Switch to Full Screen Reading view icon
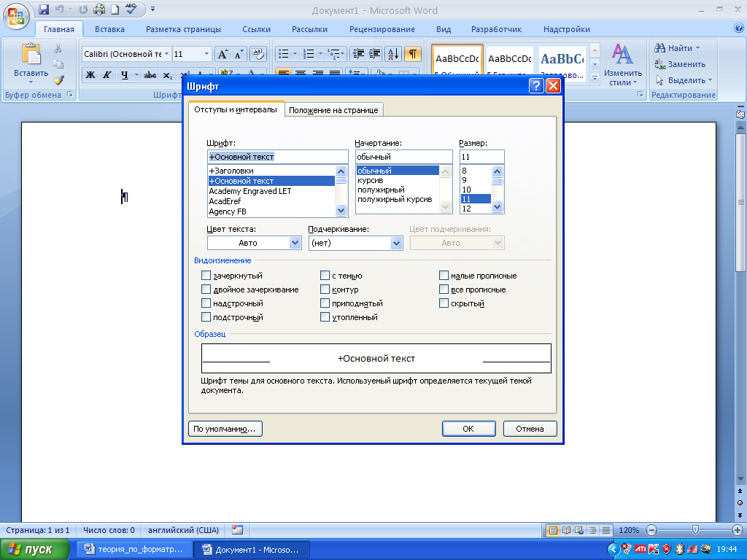Viewport: 747px width, 560px height. tap(566, 530)
